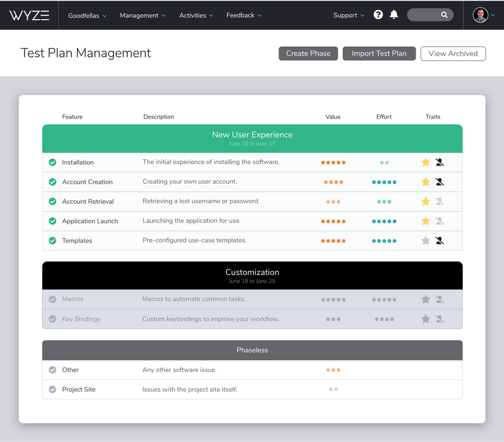The height and width of the screenshot is (442, 504).
Task: Open notifications via the bell icon
Action: click(394, 14)
